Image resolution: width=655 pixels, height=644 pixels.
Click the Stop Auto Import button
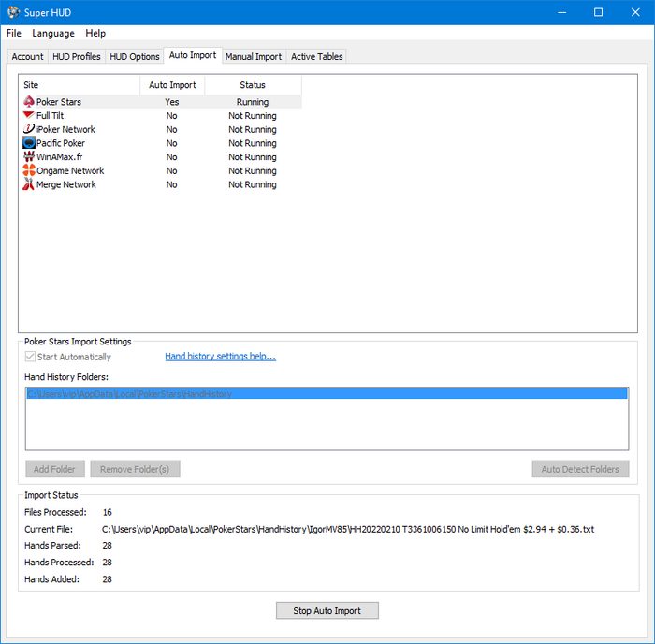tap(327, 610)
